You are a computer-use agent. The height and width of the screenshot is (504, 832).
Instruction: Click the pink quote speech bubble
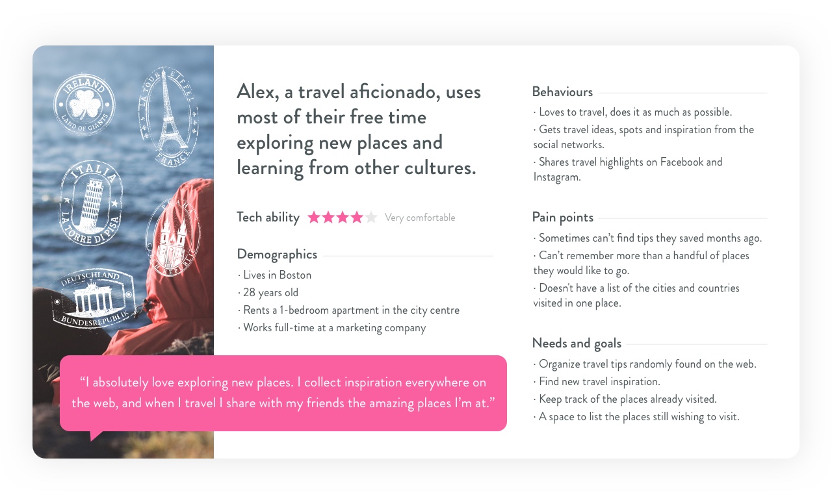[x=283, y=394]
